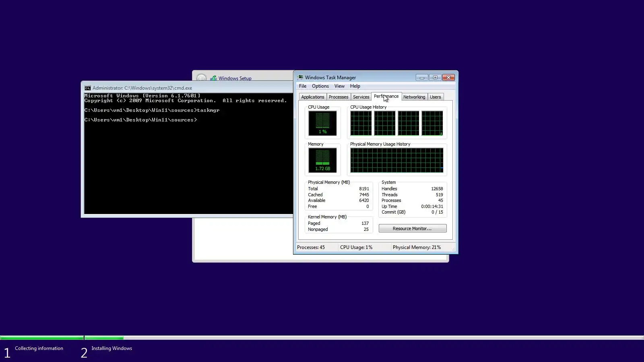The width and height of the screenshot is (644, 362).
Task: Click 'CPU Usage: 1%' in the status bar
Action: tap(356, 247)
